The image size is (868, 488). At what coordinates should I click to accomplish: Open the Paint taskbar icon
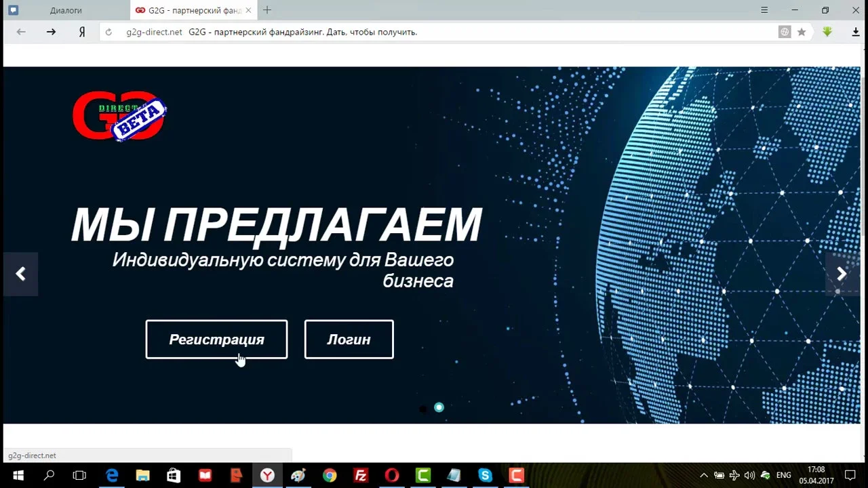[298, 475]
